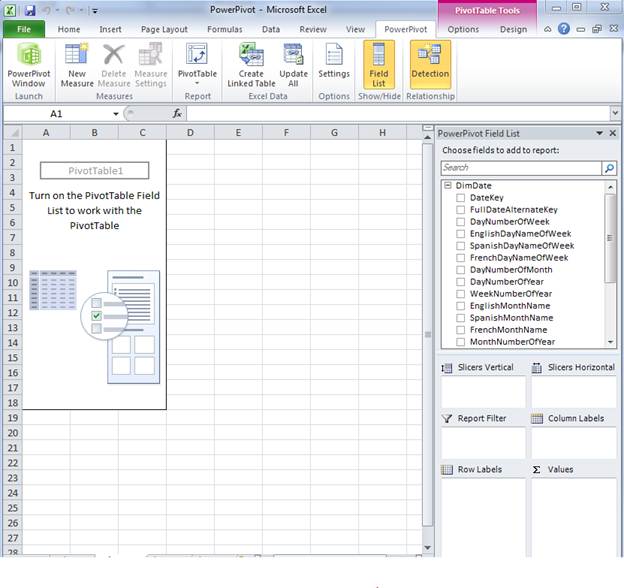Click the PivotTable report icon
Viewport: 624px width, 588px height.
pos(197,54)
